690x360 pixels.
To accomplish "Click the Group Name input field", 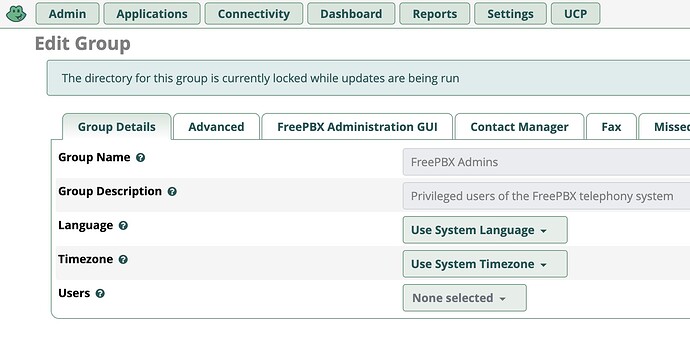I will point(546,162).
